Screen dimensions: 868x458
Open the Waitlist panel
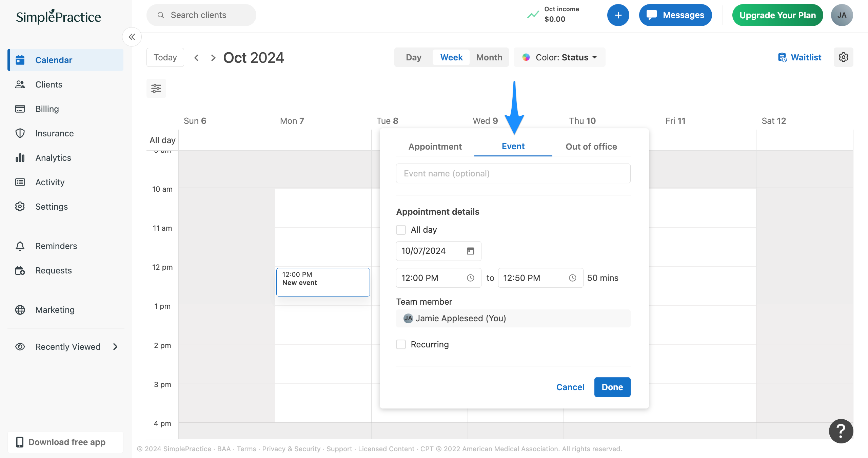(799, 57)
